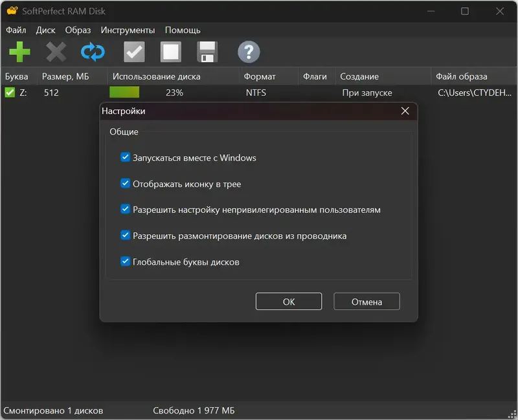Image resolution: width=518 pixels, height=420 pixels.
Task: Click the green plus add disk icon
Action: (x=19, y=52)
